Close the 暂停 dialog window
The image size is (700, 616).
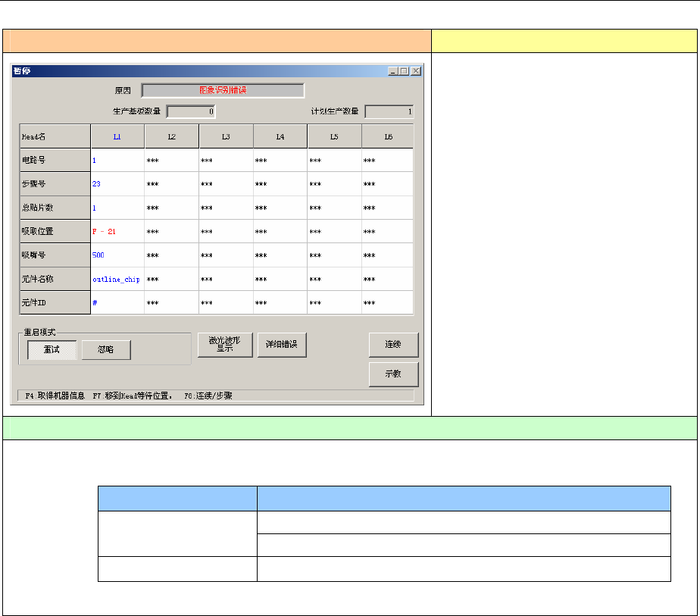[416, 71]
